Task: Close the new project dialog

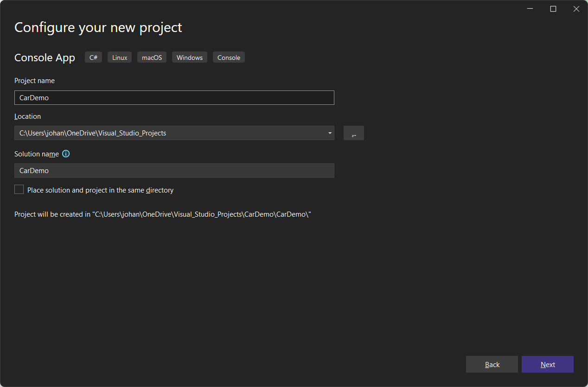Action: pos(576,9)
